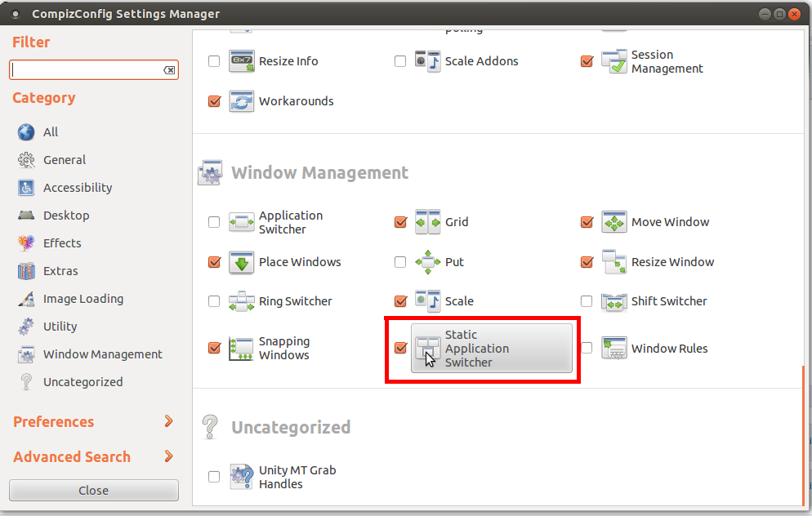Open the Grid plugin icon
Image resolution: width=812 pixels, height=516 pixels.
428,222
